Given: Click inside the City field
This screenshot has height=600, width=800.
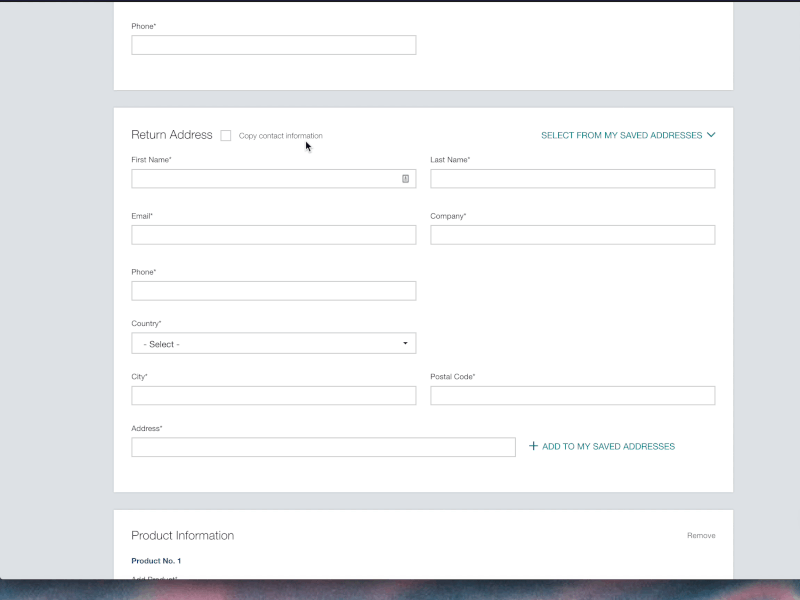Looking at the screenshot, I should tap(273, 395).
